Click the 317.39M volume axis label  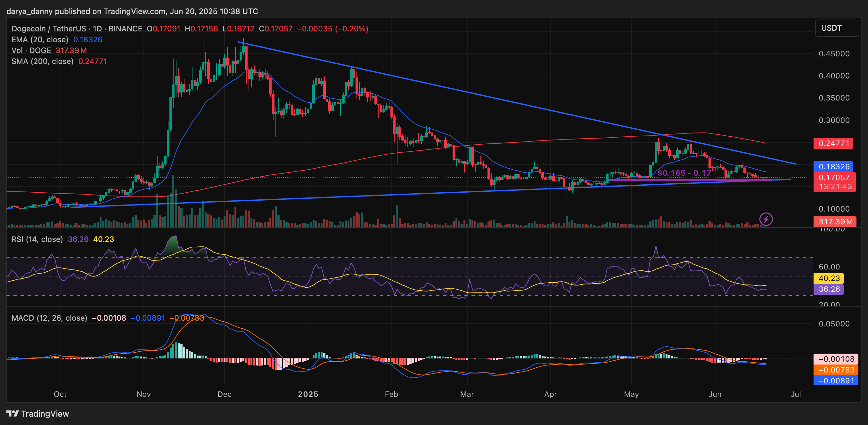835,221
